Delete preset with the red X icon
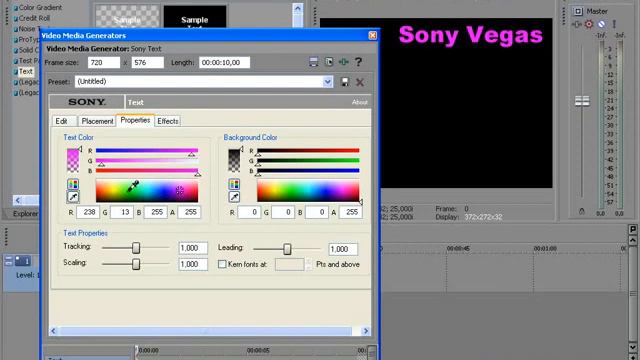The width and height of the screenshot is (640, 360). point(360,82)
